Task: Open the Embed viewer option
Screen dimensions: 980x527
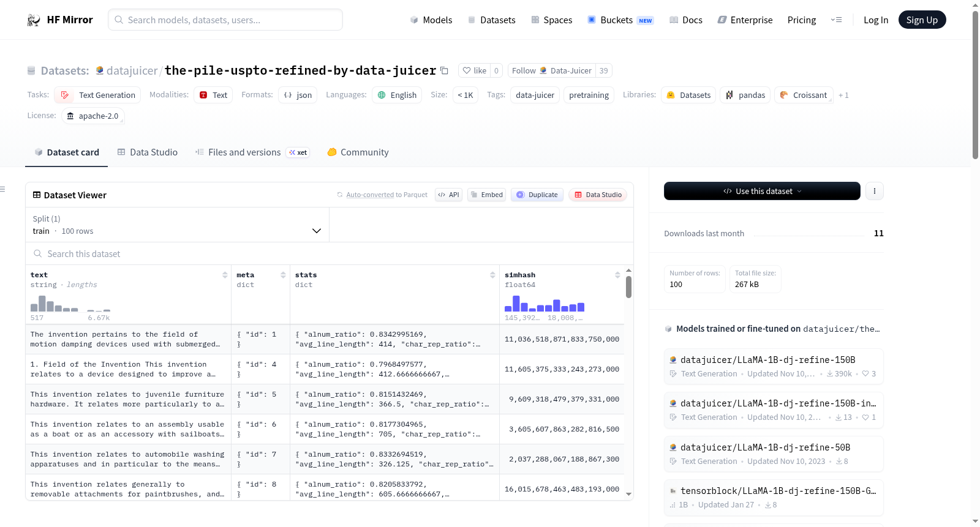Action: click(486, 195)
